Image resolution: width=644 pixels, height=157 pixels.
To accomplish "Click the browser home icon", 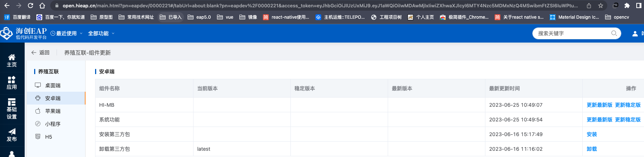I will (x=42, y=6).
